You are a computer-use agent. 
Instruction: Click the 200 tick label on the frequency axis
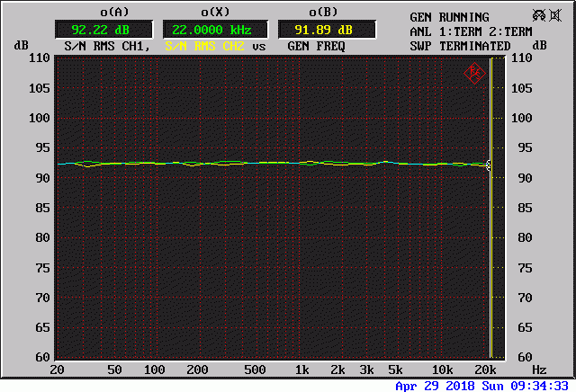tap(197, 370)
